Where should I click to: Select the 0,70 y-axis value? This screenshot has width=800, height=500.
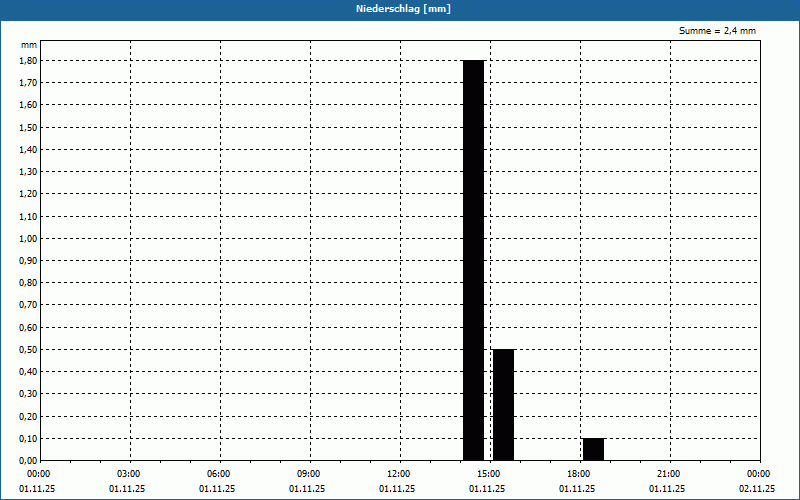pos(28,305)
